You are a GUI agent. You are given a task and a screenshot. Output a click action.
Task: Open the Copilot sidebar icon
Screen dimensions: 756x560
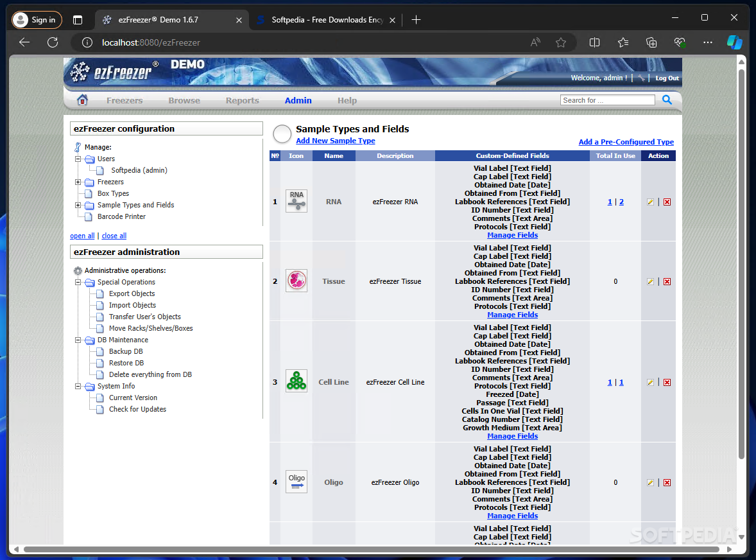(734, 42)
